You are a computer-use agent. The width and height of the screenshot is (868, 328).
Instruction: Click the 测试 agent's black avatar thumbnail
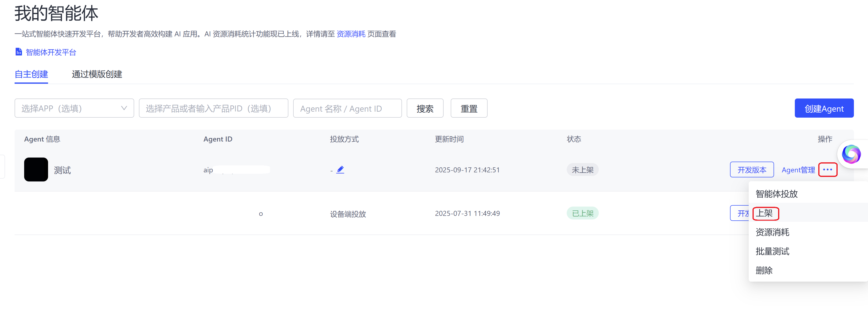[36, 169]
